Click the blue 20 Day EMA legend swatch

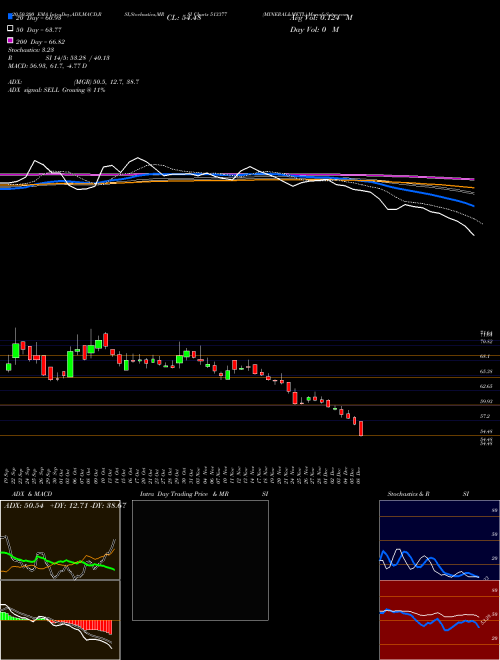tap(11, 17)
